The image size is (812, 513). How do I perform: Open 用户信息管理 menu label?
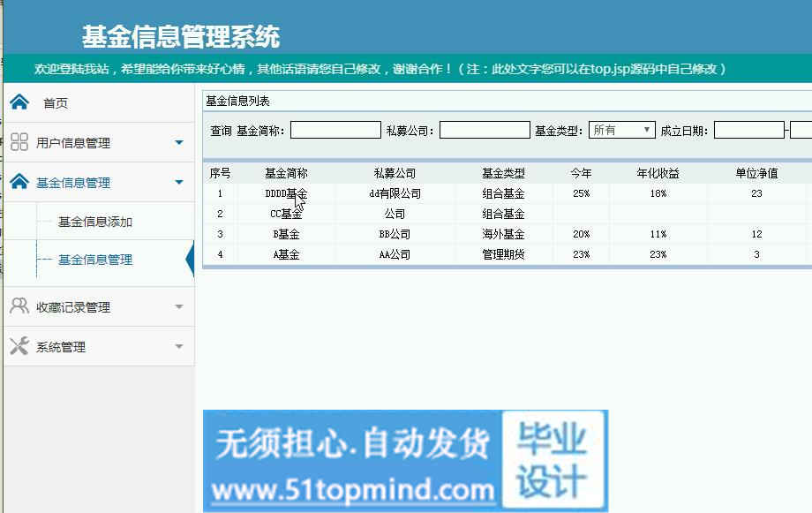73,143
